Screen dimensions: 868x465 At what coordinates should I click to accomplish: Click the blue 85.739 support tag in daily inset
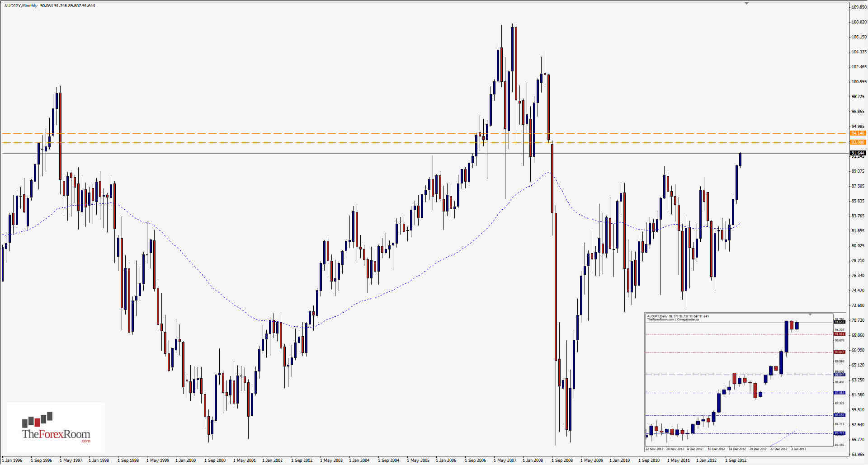[840, 433]
